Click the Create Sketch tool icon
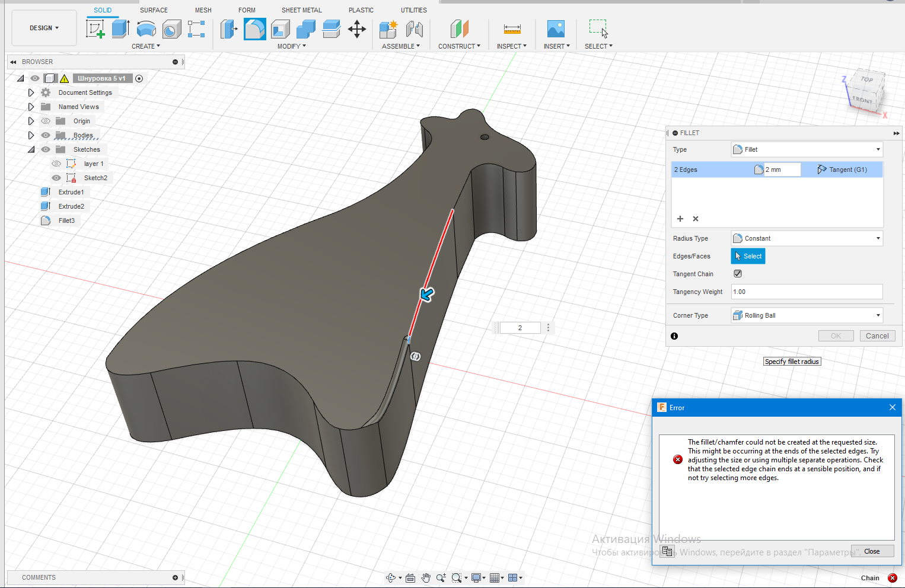Image resolution: width=905 pixels, height=588 pixels. tap(95, 29)
